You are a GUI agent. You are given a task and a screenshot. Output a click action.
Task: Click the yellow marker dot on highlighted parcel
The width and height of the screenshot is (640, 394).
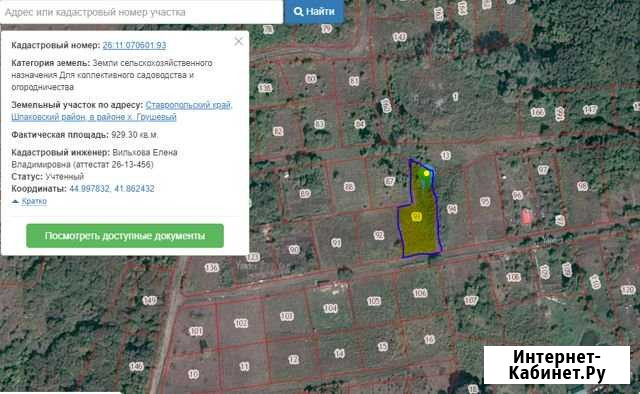tap(427, 173)
